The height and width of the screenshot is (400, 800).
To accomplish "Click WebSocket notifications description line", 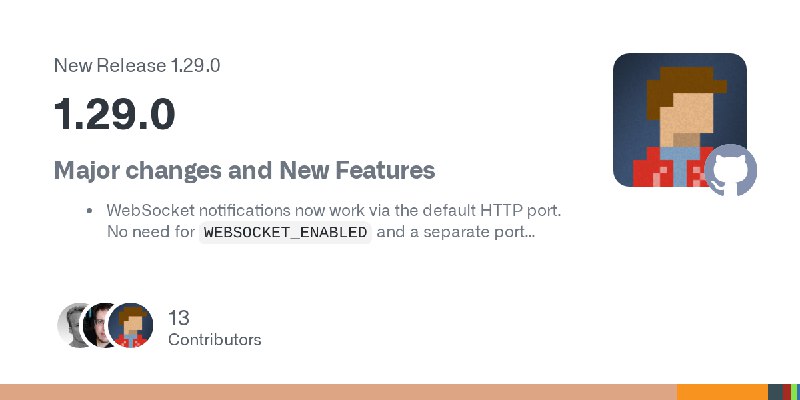I will (x=334, y=210).
